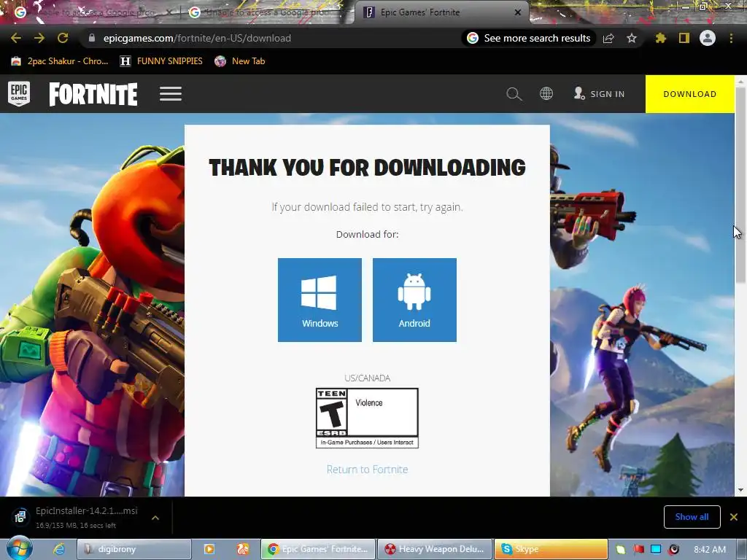Close the downloads bar with the X
This screenshot has width=747, height=560.
tap(734, 517)
